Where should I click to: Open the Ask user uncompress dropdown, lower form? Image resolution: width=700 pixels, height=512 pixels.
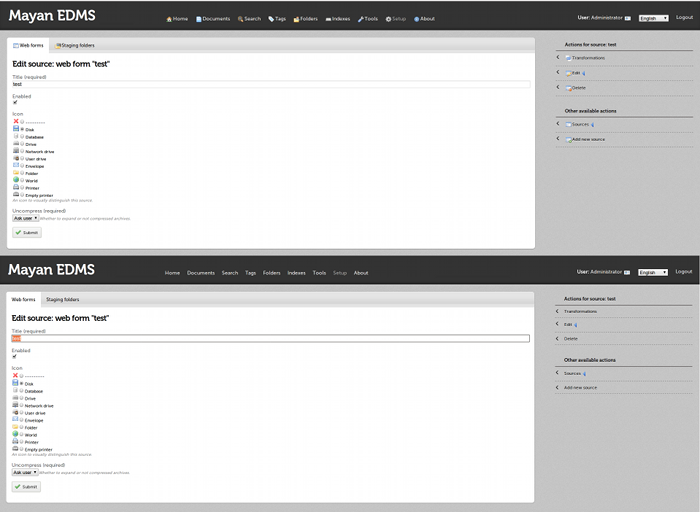click(25, 472)
